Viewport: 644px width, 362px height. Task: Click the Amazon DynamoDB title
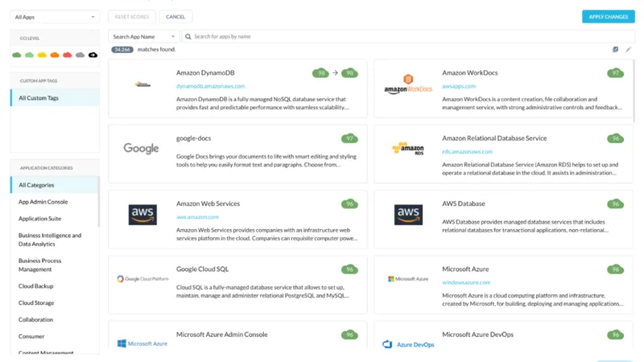tap(205, 72)
